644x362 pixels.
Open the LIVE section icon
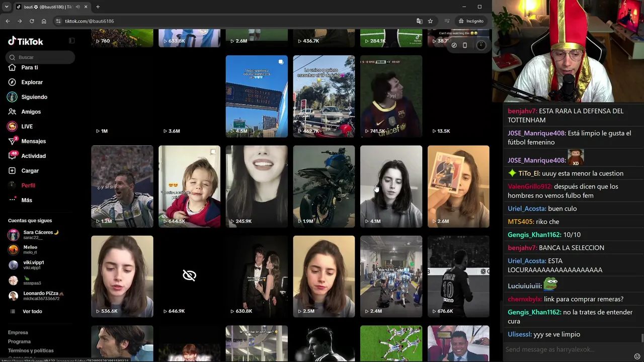[x=12, y=126]
